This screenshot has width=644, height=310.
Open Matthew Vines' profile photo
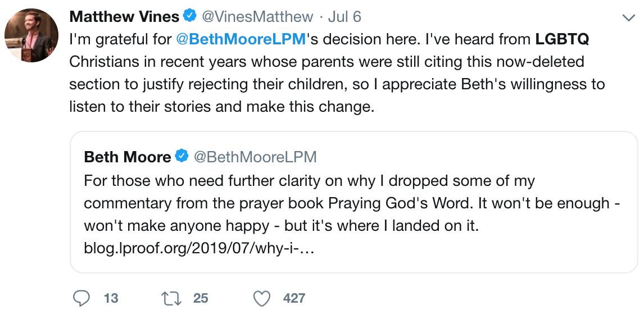tap(32, 36)
